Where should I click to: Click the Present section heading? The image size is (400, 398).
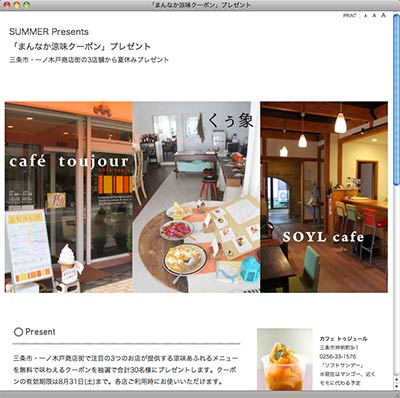40,332
